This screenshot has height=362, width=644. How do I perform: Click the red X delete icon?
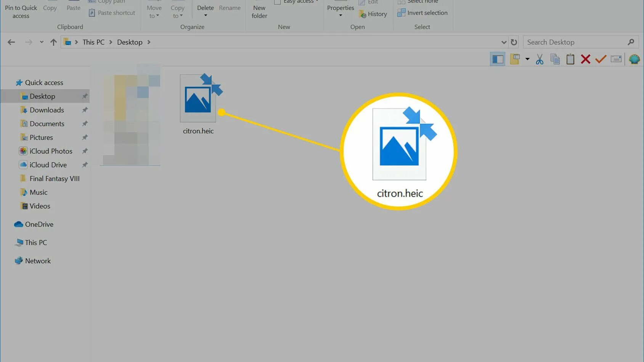[x=586, y=59]
